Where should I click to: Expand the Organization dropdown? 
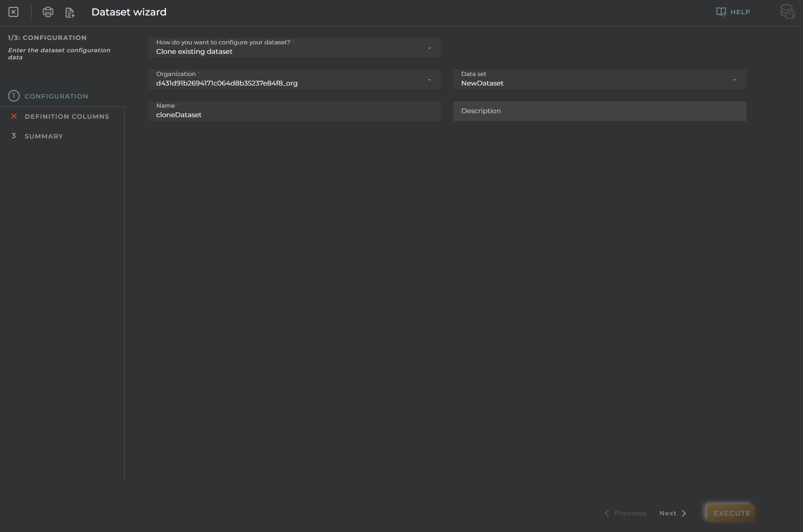click(295, 80)
